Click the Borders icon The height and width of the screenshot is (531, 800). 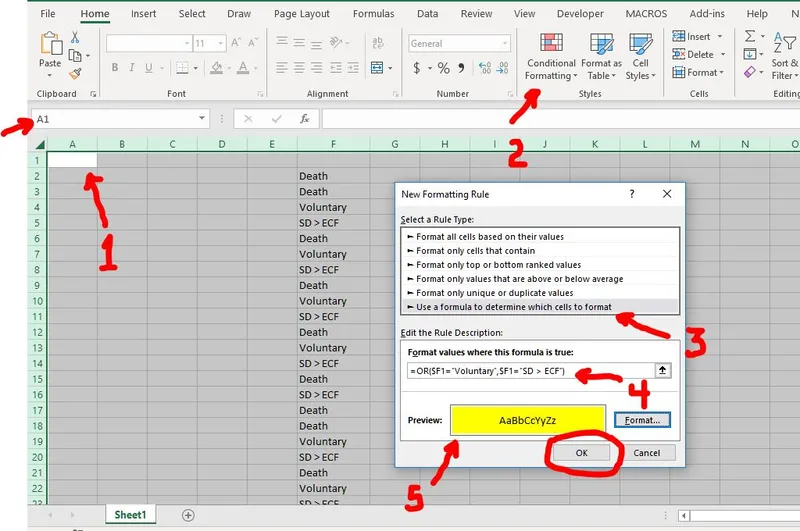[x=182, y=67]
